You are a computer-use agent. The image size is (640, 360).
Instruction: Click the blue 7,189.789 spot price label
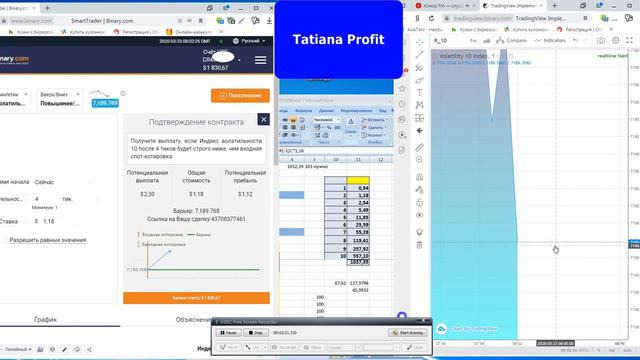(x=105, y=103)
